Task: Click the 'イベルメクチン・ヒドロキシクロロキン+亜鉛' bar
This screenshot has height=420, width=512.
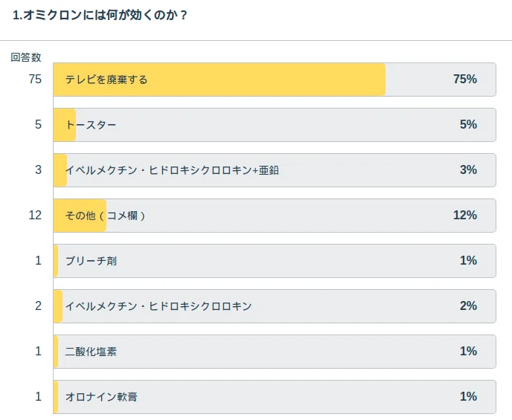Action: point(275,170)
